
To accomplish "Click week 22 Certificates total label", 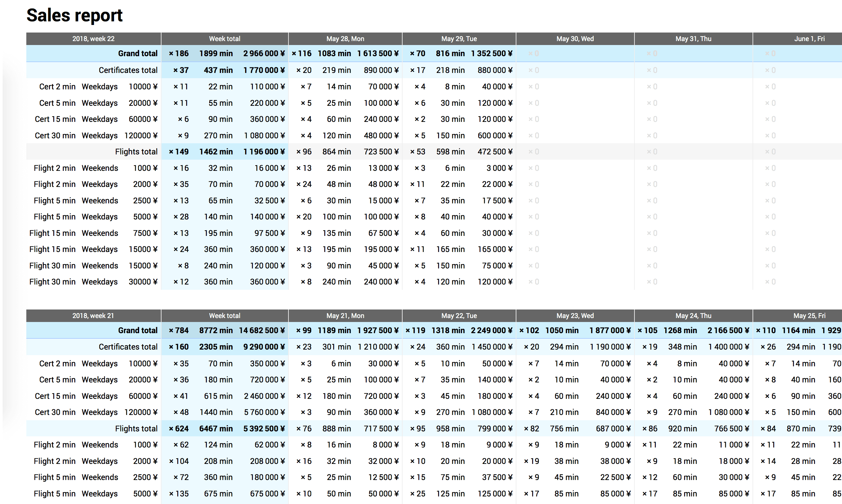I will [x=128, y=70].
